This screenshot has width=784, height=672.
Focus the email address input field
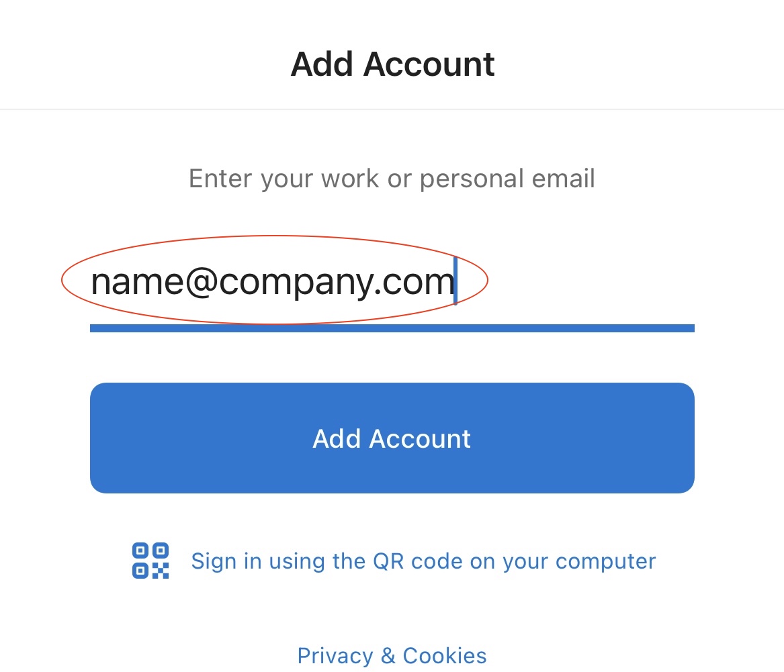tap(392, 282)
